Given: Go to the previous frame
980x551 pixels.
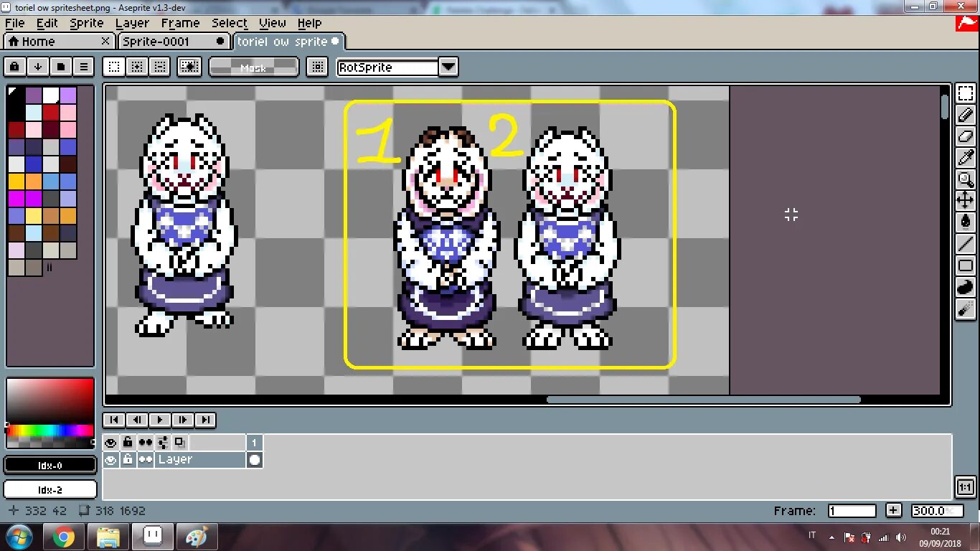Looking at the screenshot, I should tap(136, 420).
